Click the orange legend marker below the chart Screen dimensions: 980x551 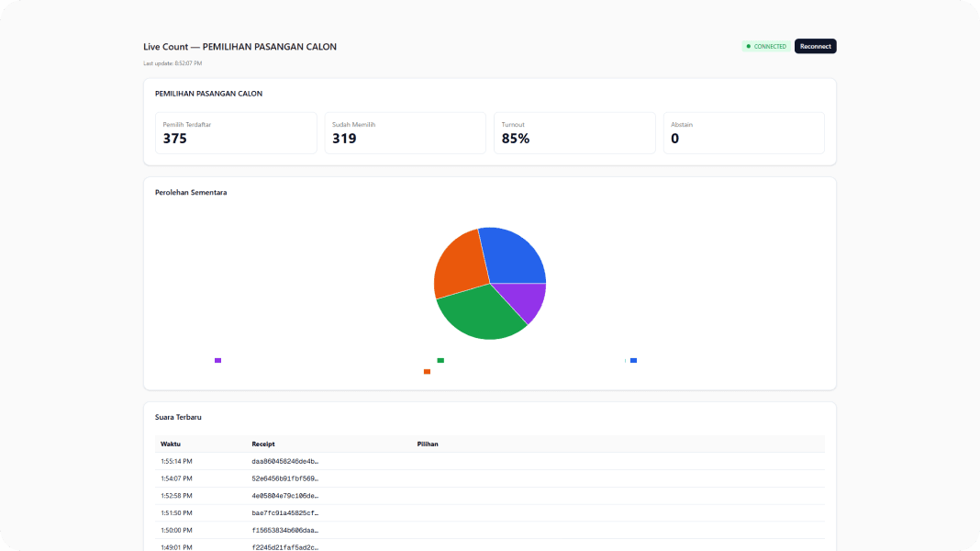tap(427, 372)
